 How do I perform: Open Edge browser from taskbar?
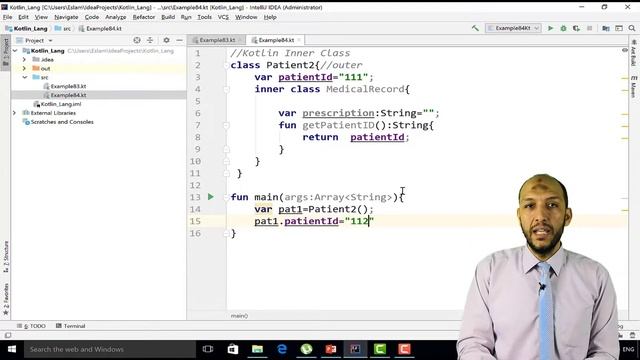tap(282, 349)
